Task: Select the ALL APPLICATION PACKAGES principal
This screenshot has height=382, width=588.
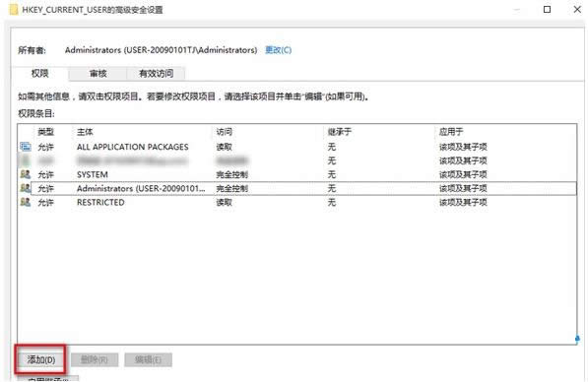Action: click(x=132, y=147)
